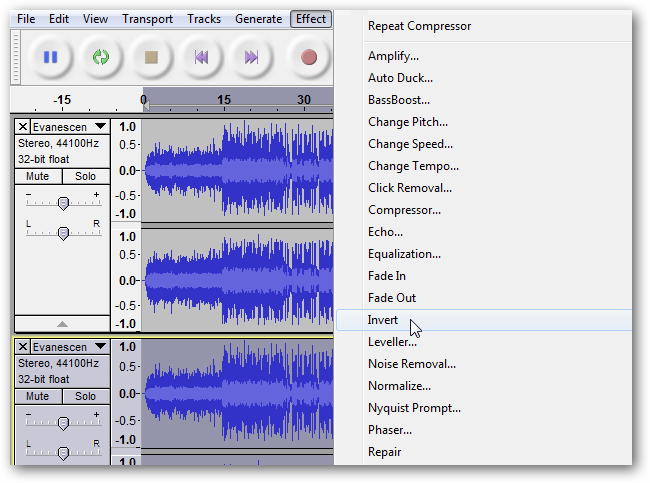Open the Nyquist Prompt... effect
This screenshot has height=483, width=650.
(484, 408)
